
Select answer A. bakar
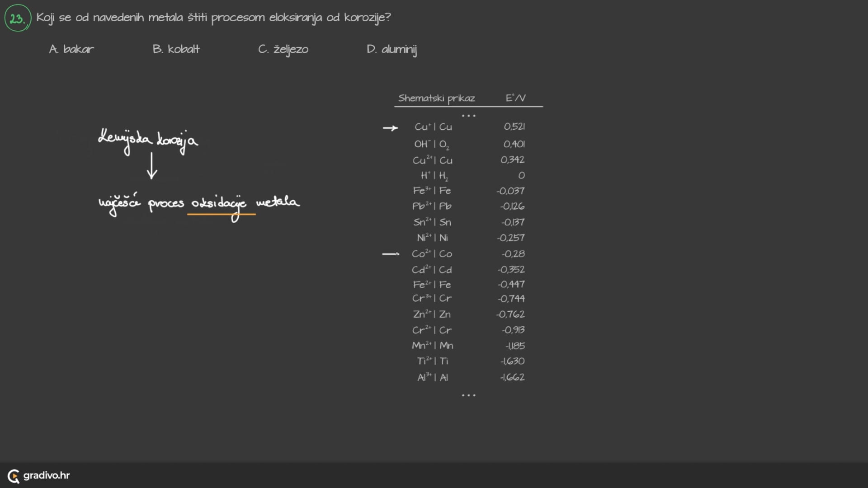[71, 49]
